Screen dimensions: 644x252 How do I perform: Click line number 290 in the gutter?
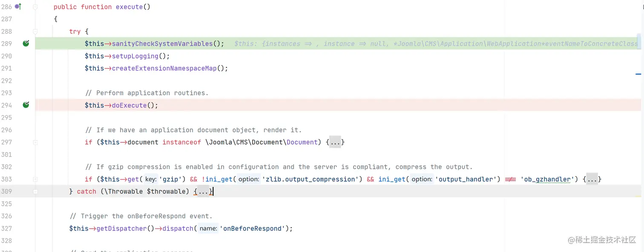(6, 56)
